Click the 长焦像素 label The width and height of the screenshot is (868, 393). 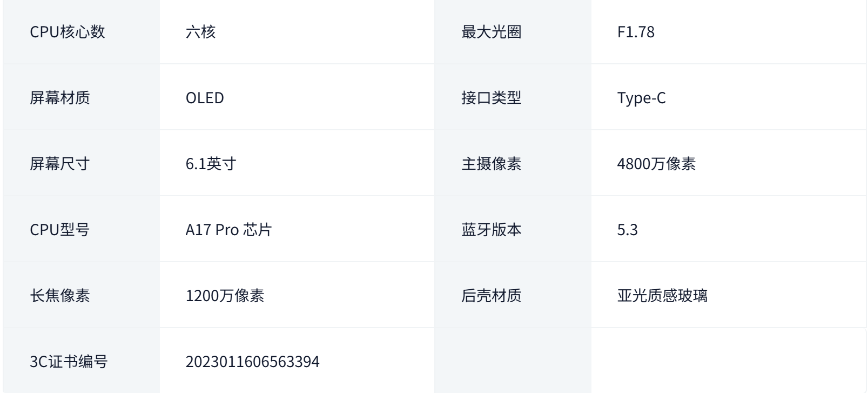[x=60, y=296]
